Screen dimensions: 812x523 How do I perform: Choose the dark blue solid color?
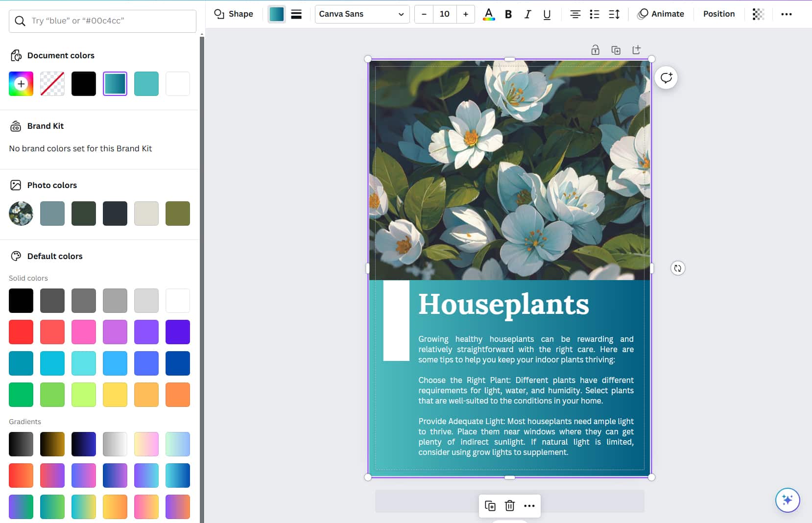tap(178, 363)
